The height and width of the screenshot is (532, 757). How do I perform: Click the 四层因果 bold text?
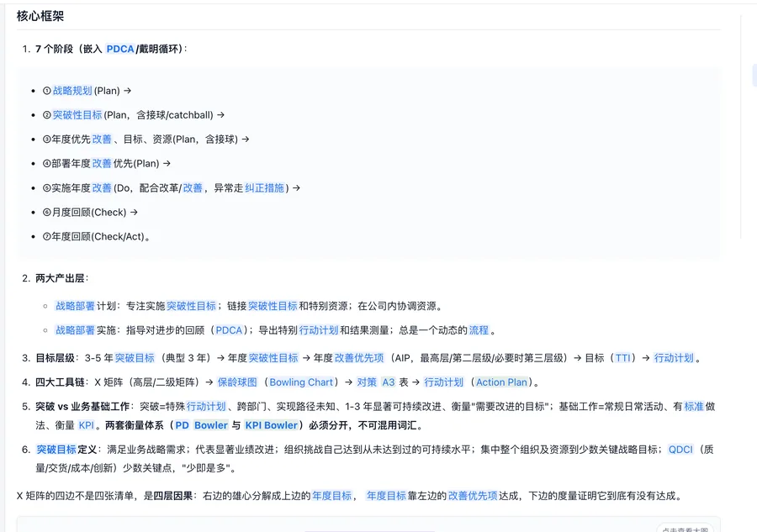(x=172, y=496)
